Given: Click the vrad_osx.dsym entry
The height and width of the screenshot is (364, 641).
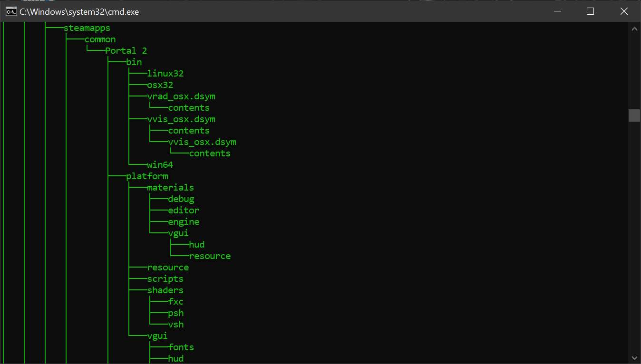Looking at the screenshot, I should point(181,96).
